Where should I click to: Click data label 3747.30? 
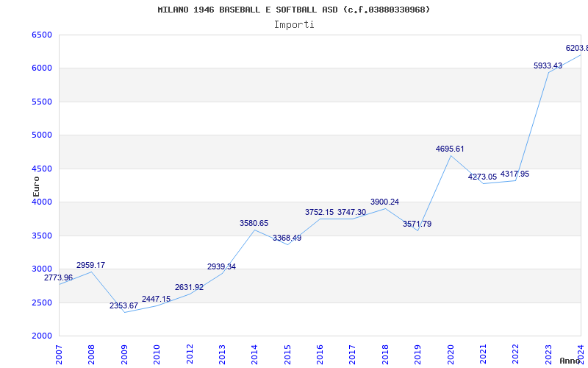[352, 212]
